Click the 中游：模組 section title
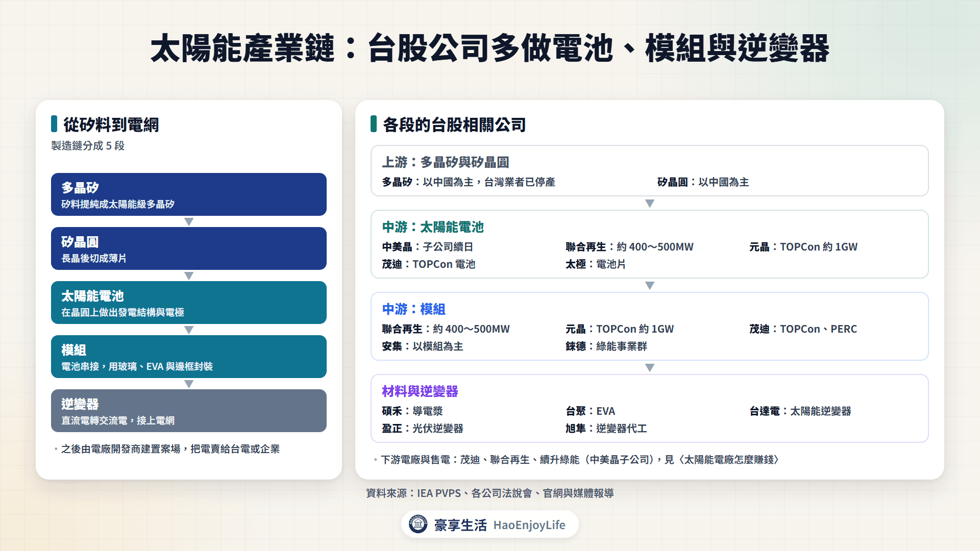 [x=414, y=309]
